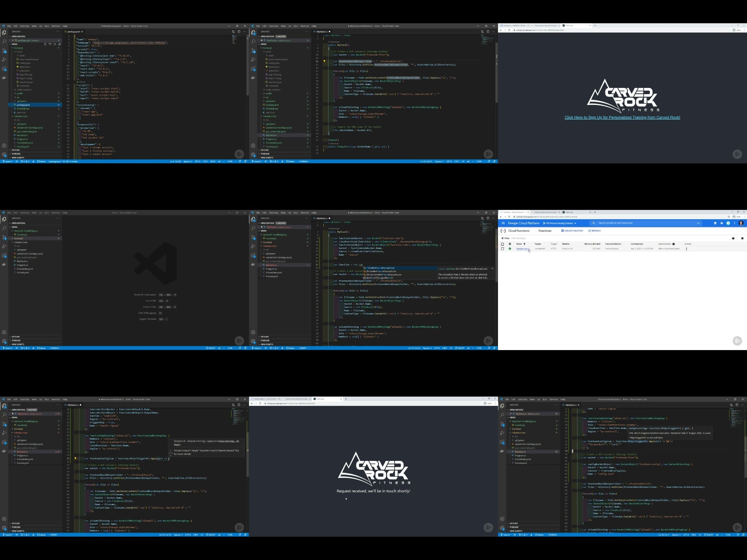Close the FileNotFoundException documentation popup
Screen dimensions: 747x560
[493, 268]
